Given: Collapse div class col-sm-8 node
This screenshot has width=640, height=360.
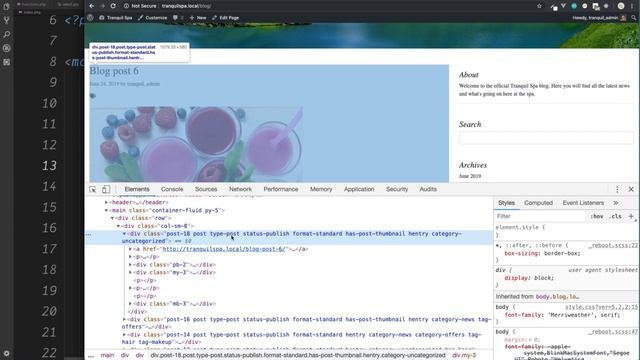Looking at the screenshot, I should click(118, 226).
